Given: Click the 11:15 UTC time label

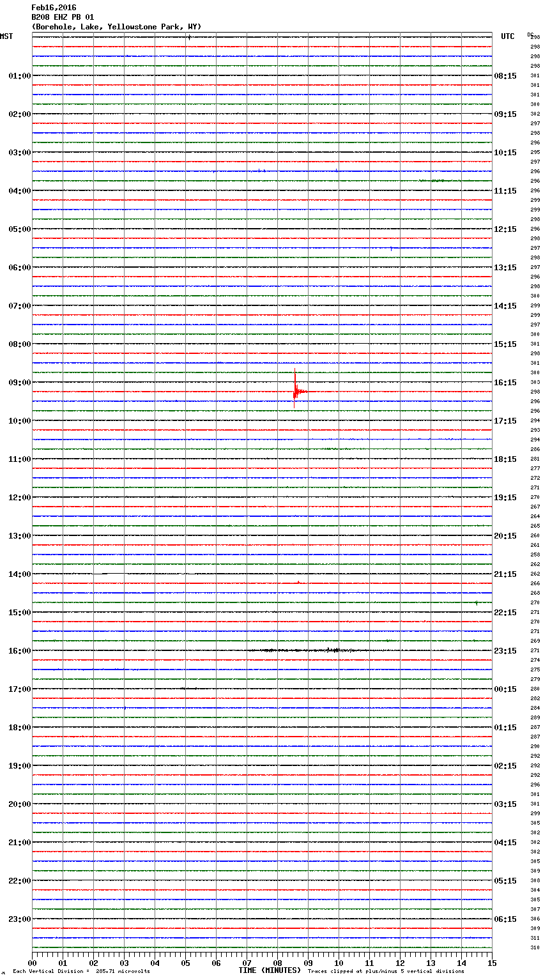Looking at the screenshot, I should click(505, 191).
